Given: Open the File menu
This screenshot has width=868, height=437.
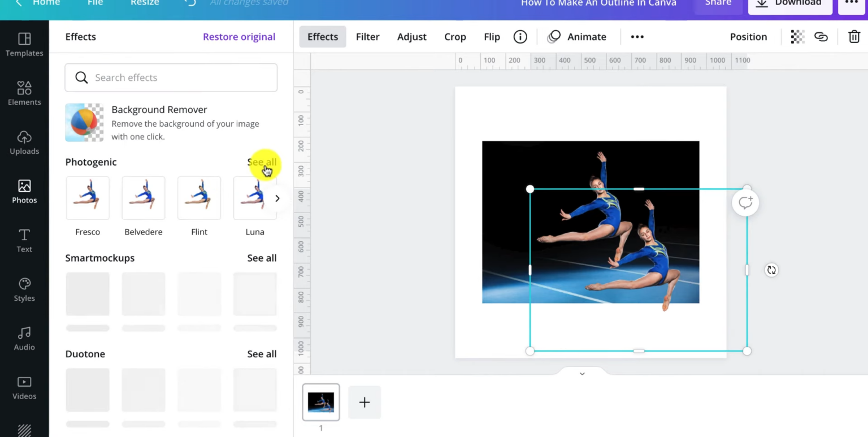Looking at the screenshot, I should coord(95,3).
